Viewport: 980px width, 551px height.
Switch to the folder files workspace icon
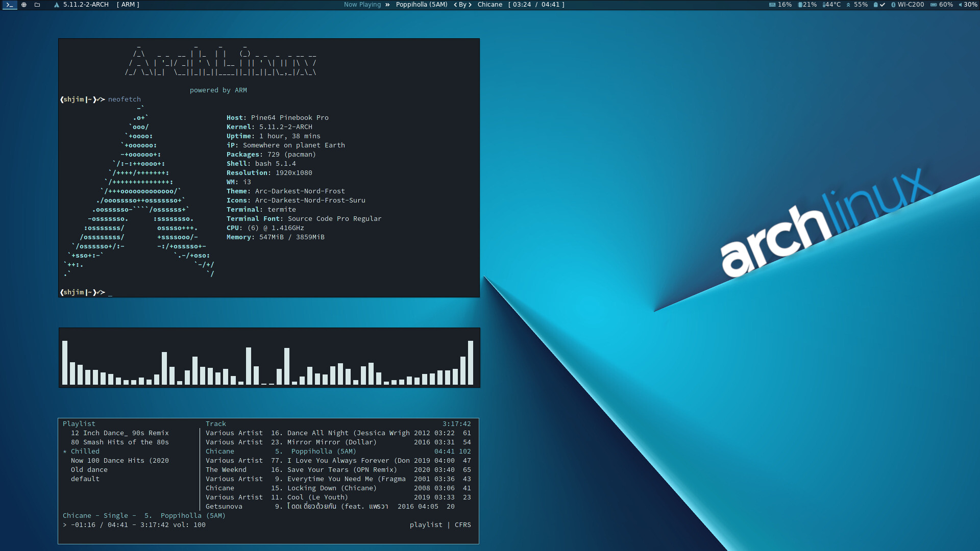(37, 5)
